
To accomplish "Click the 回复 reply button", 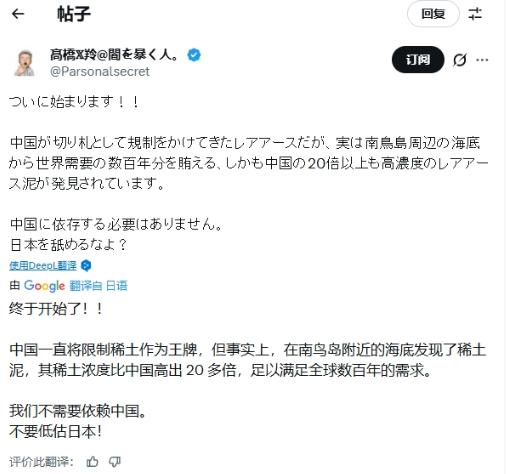I will 433,14.
